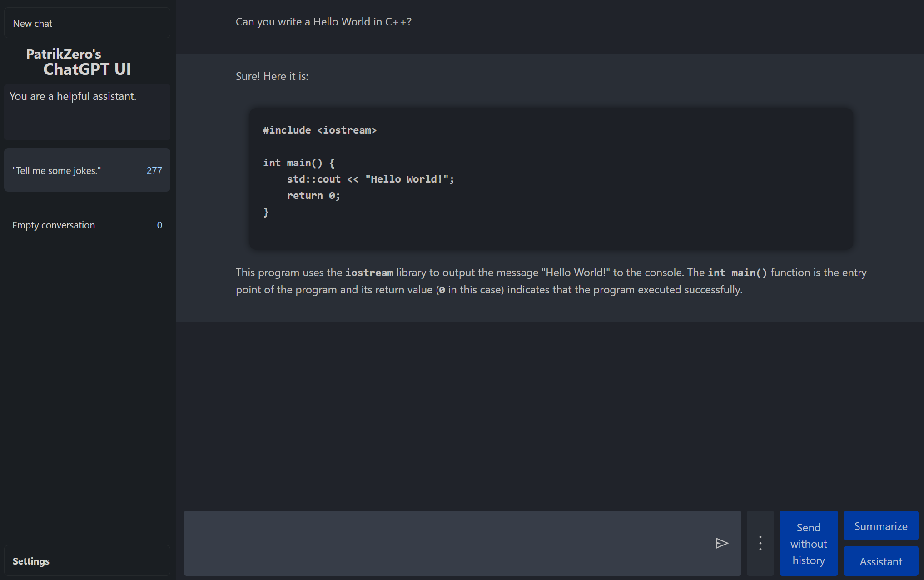Click the 0 token count beside Empty conversation
The height and width of the screenshot is (580, 924).
click(x=159, y=225)
